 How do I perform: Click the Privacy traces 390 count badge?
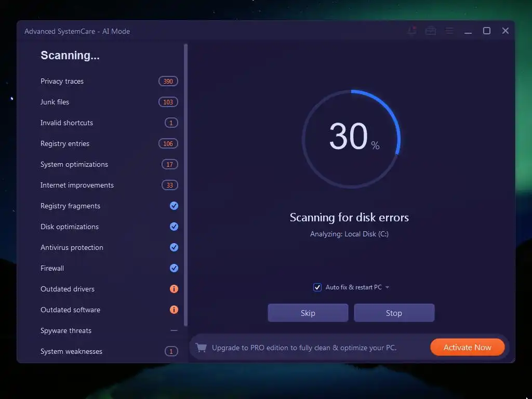[x=168, y=81]
